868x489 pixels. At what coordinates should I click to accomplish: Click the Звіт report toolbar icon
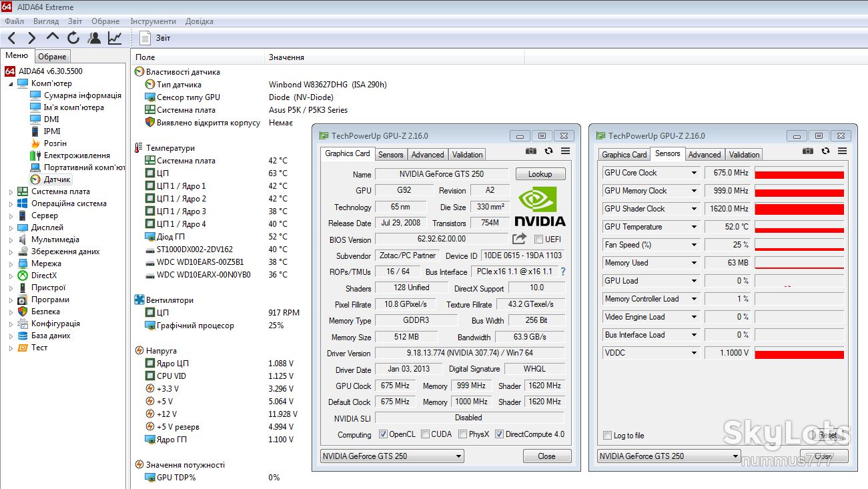145,38
